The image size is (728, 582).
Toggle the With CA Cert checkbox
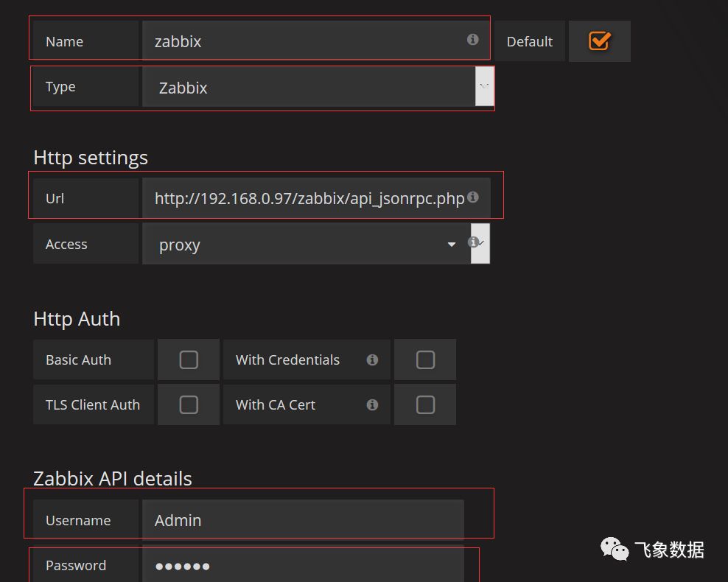pyautogui.click(x=425, y=404)
